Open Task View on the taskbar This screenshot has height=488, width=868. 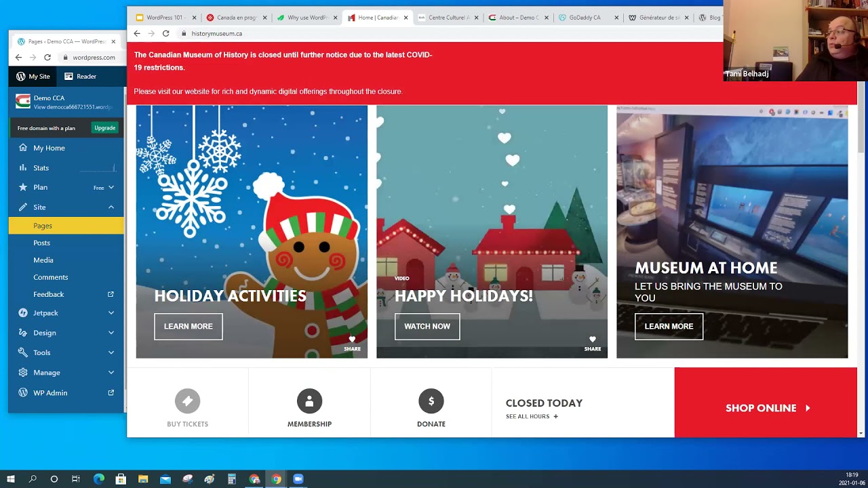point(76,479)
